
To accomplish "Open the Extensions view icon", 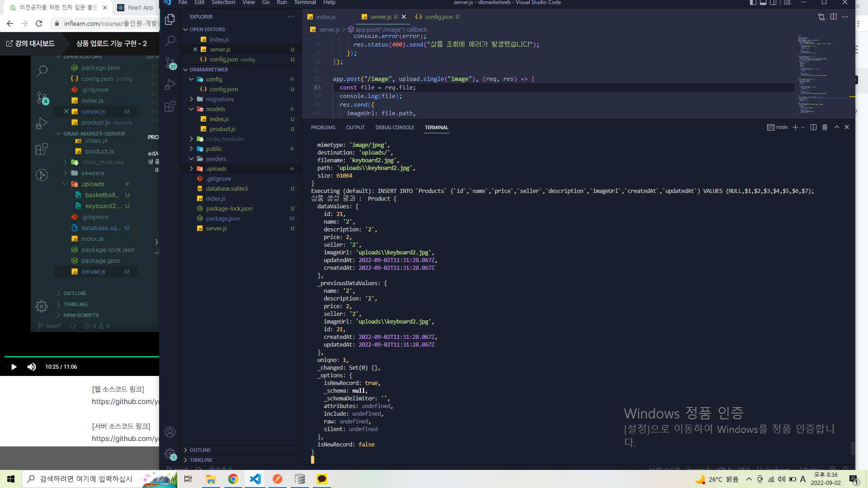I will tap(170, 106).
